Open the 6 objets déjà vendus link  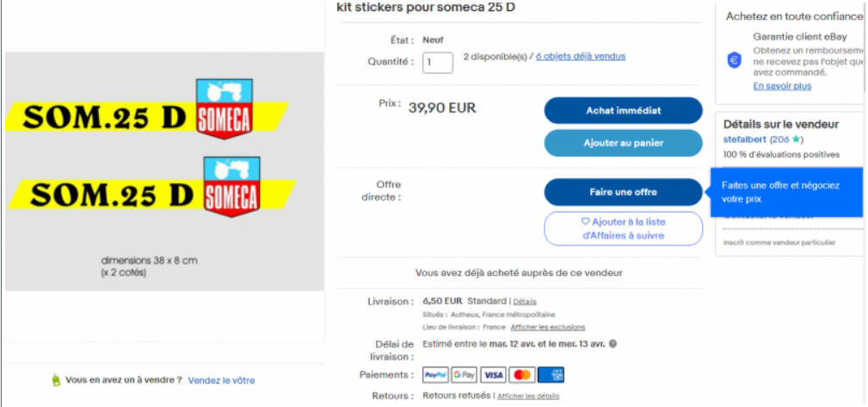coord(581,57)
